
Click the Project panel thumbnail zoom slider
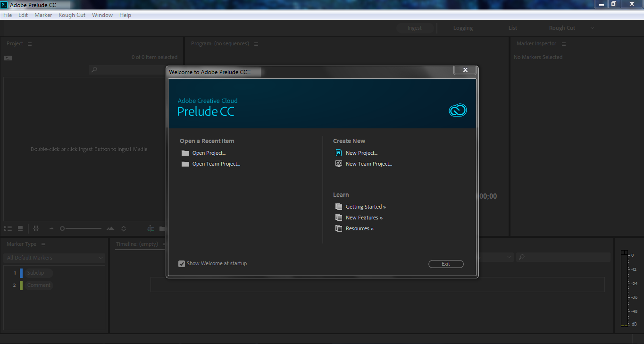(x=81, y=228)
